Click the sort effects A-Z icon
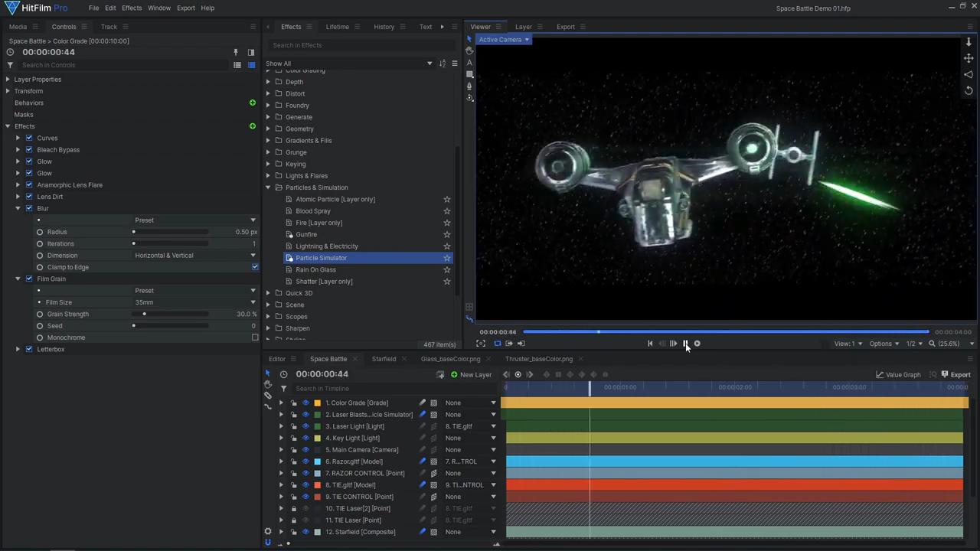The image size is (980, 551). pos(443,64)
